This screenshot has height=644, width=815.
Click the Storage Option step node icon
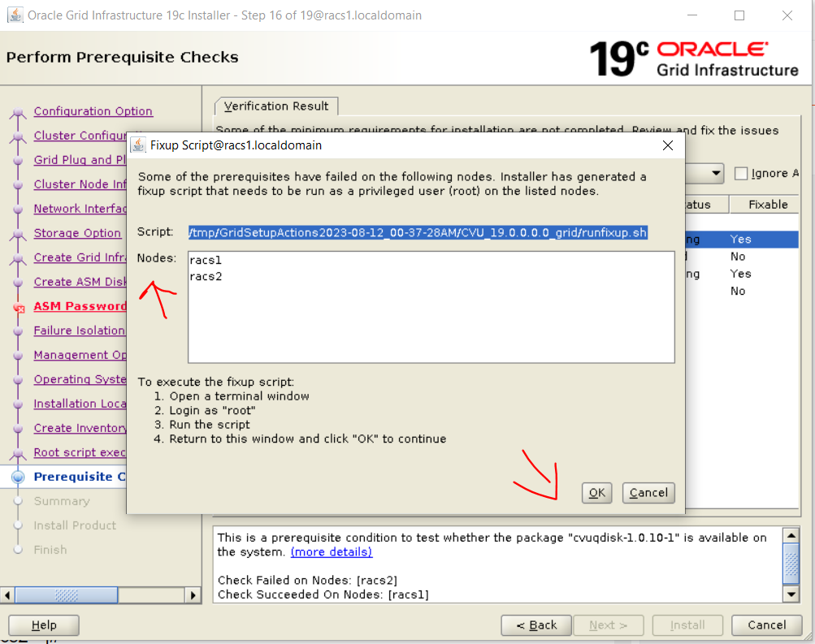click(x=18, y=235)
